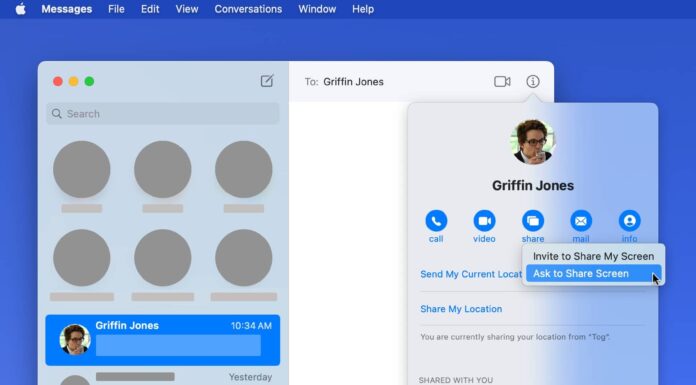This screenshot has width=696, height=385.
Task: Click the SHARED WITH YOU heading
Action: tap(455, 380)
